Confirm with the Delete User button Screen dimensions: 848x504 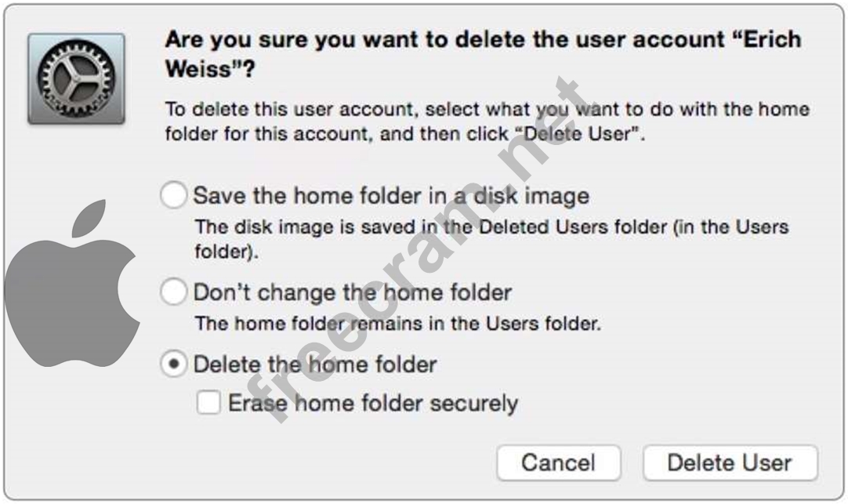[729, 462]
